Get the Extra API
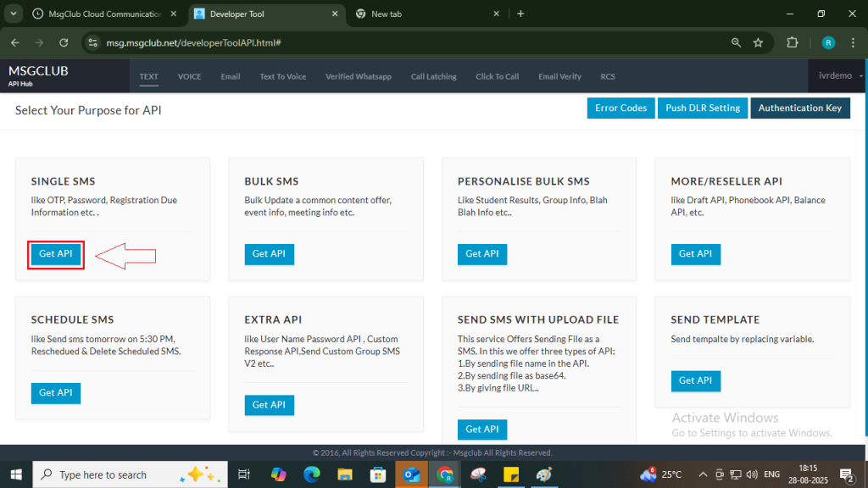The image size is (868, 488). [x=269, y=405]
